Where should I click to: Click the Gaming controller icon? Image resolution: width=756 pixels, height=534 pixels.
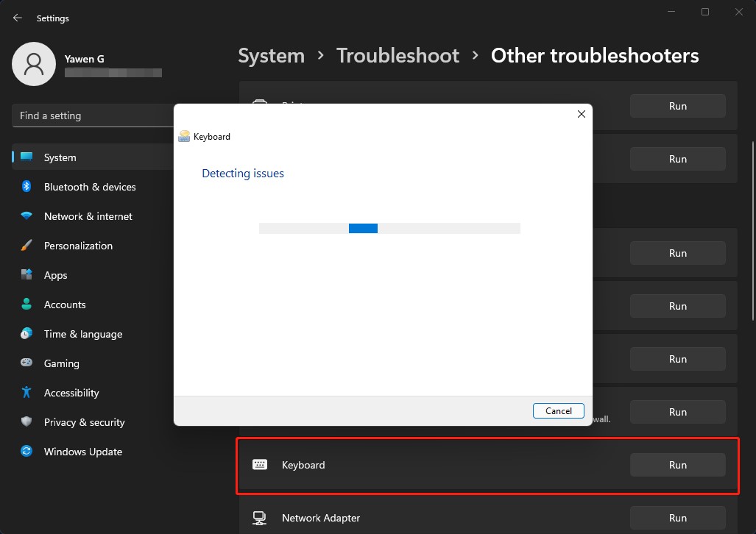click(25, 363)
